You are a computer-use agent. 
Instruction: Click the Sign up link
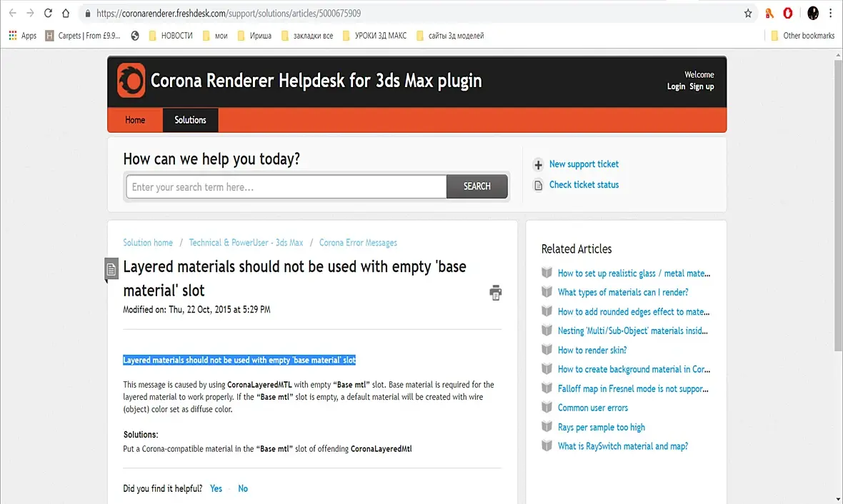[702, 86]
